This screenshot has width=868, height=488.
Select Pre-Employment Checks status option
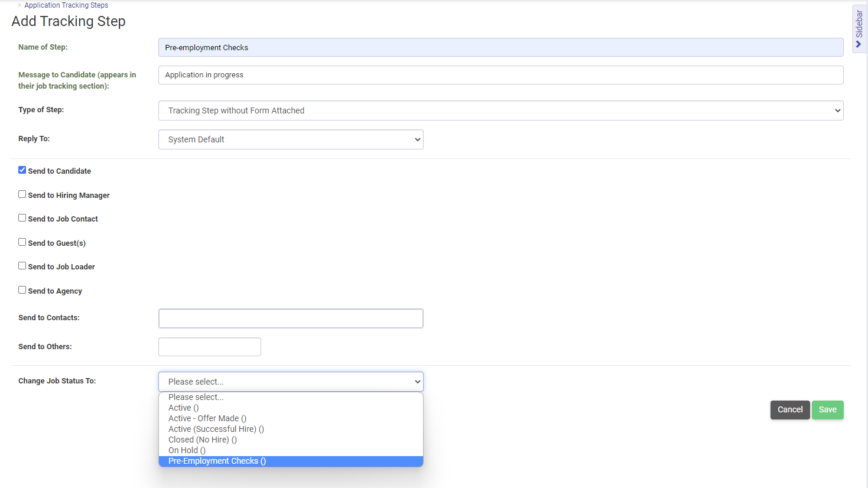point(217,461)
